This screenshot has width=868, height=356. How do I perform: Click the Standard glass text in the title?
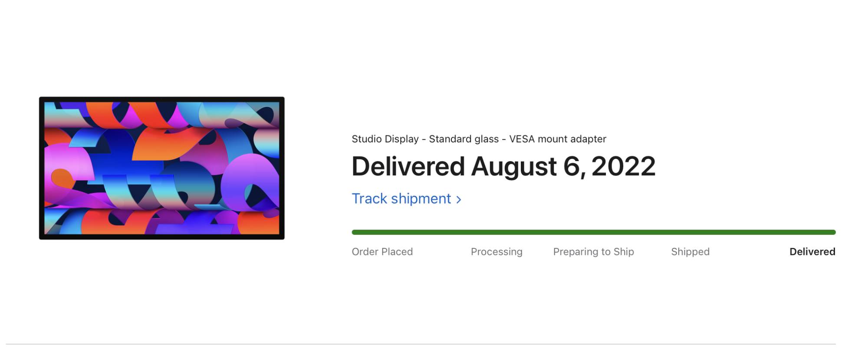pos(464,139)
